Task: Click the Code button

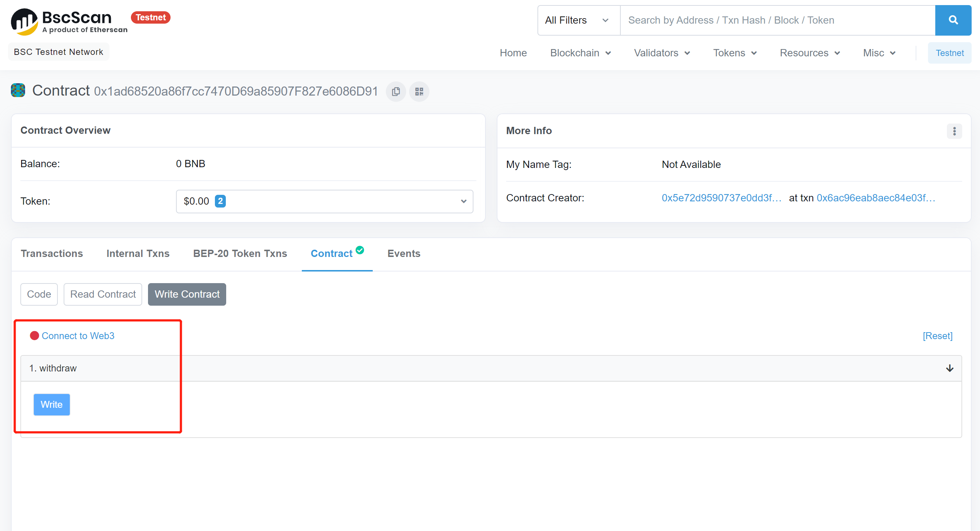Action: point(39,294)
